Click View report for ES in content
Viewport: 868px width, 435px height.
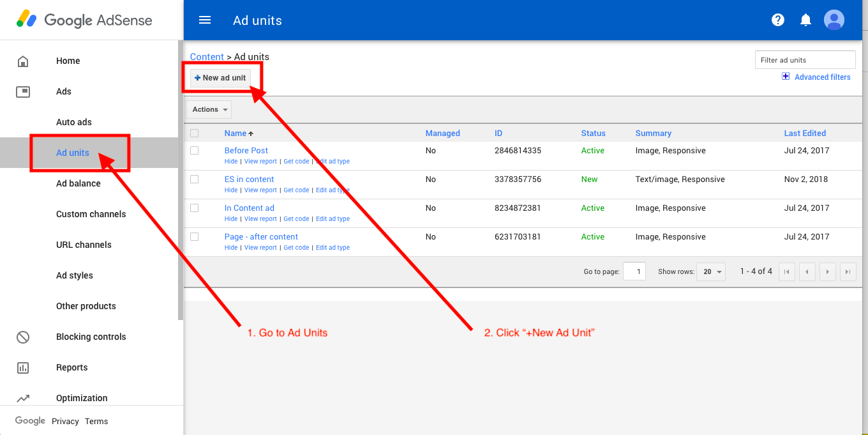(x=260, y=190)
